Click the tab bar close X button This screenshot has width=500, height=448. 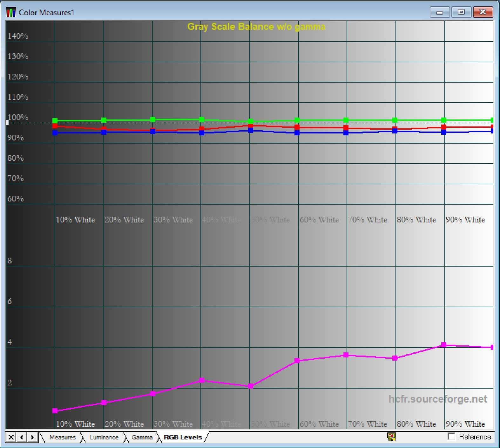click(x=11, y=437)
